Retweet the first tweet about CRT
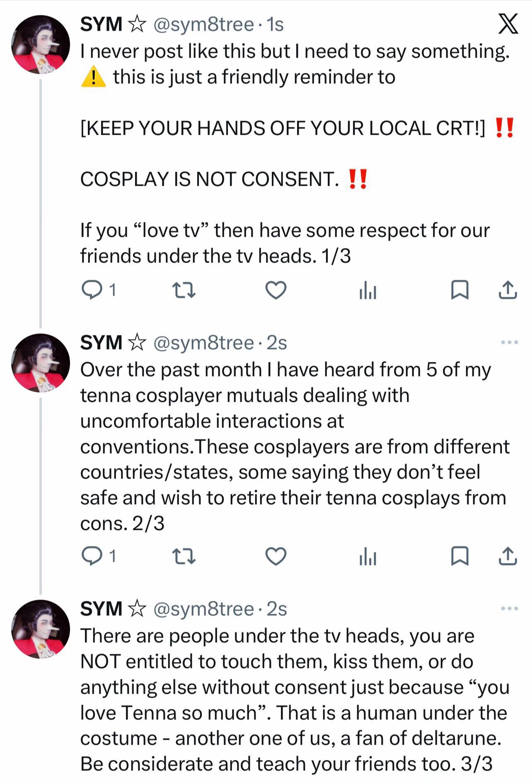 184,290
